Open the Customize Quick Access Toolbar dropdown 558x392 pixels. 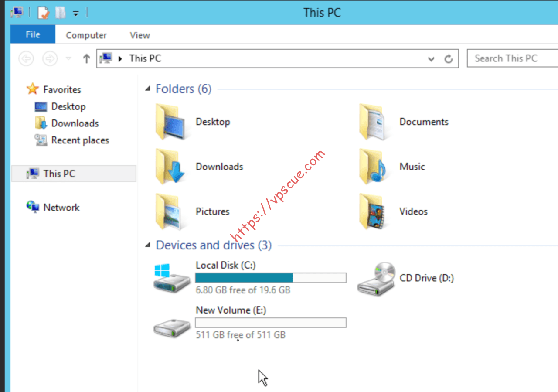75,14
